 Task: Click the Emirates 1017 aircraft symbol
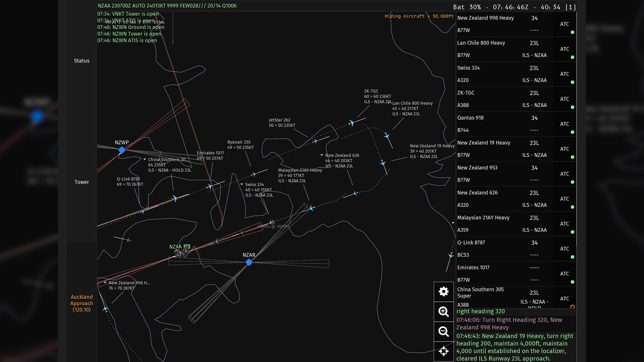[209, 187]
